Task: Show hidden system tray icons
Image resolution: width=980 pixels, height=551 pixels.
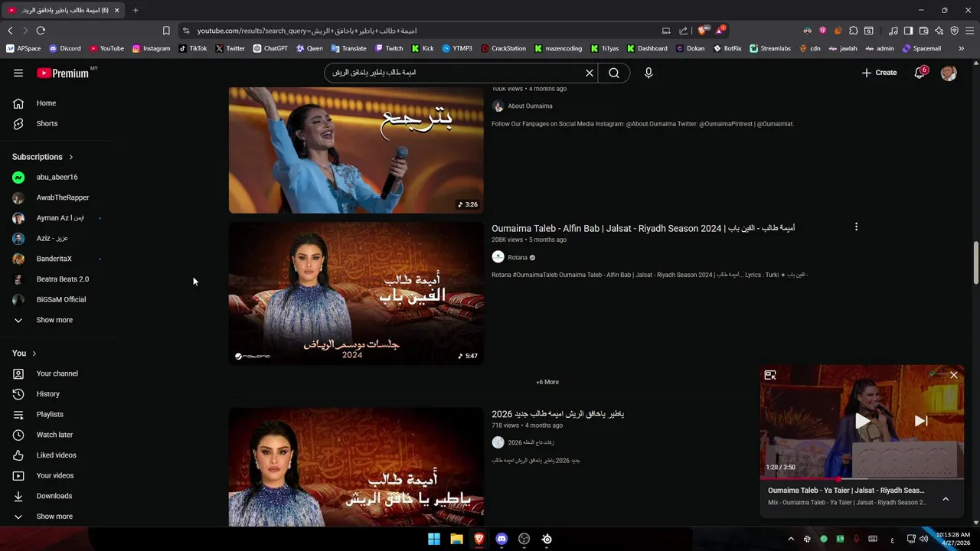Action: point(791,539)
